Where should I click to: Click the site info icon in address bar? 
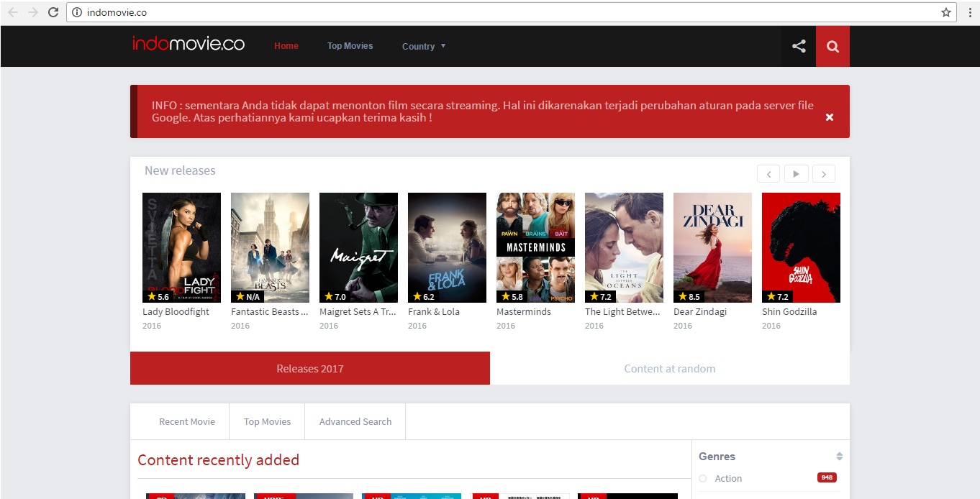[77, 12]
